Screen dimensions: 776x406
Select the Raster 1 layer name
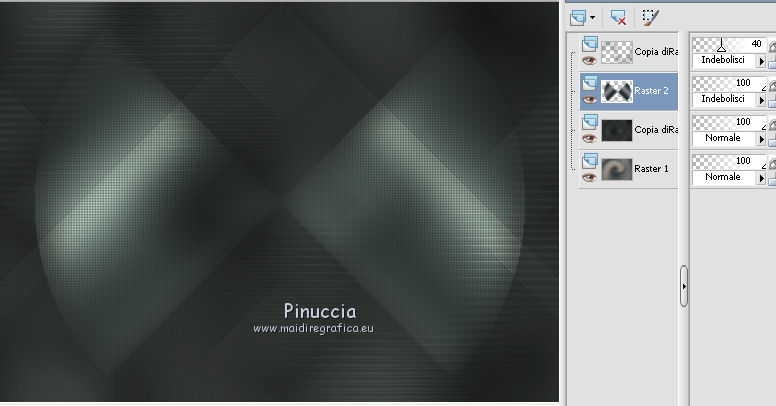(x=651, y=169)
